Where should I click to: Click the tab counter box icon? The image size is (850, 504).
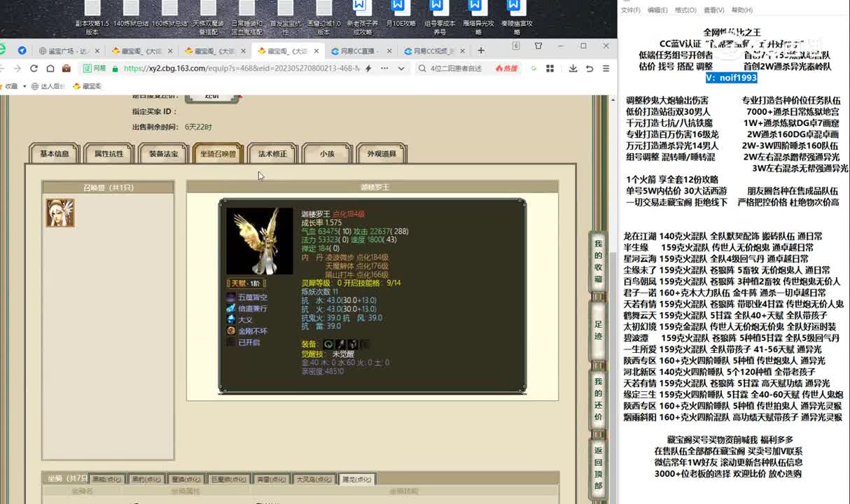(x=516, y=46)
